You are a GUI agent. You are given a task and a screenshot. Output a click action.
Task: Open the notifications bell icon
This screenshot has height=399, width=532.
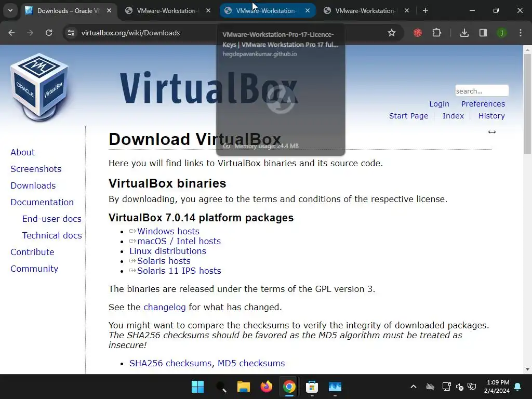(x=518, y=387)
